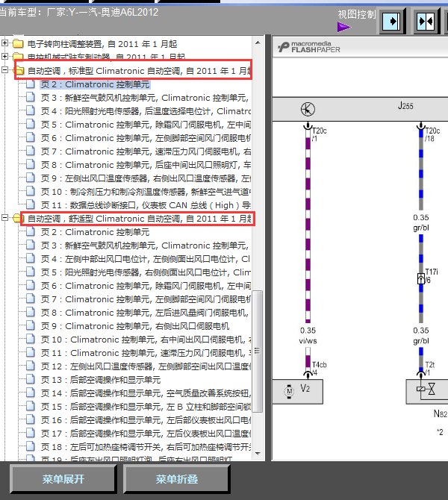Open 页 18：左后可加热座椅调节开关
This screenshot has height=500, width=448.
point(146,447)
